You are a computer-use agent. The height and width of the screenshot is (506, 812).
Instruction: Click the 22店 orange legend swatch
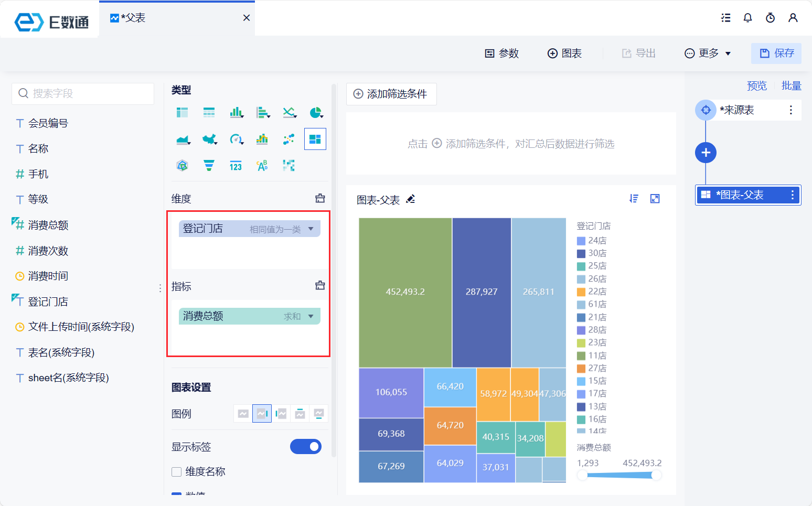[581, 292]
